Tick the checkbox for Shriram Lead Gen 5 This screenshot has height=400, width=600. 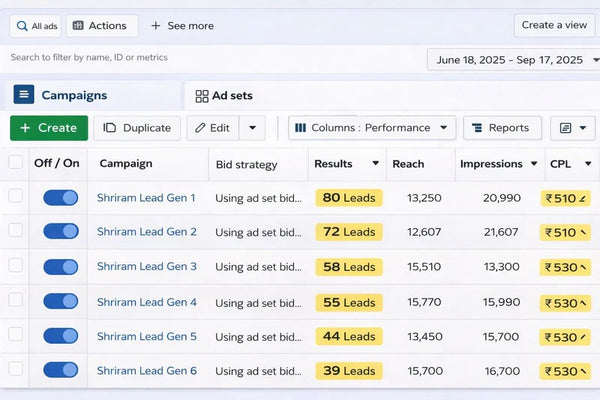coord(15,334)
